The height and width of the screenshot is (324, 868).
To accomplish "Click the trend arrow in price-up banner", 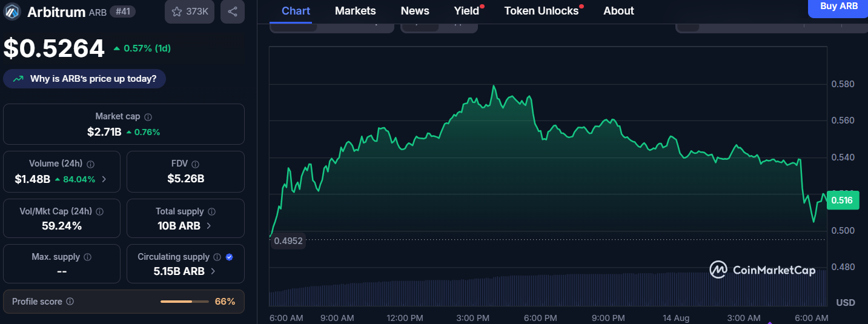I will tap(18, 79).
